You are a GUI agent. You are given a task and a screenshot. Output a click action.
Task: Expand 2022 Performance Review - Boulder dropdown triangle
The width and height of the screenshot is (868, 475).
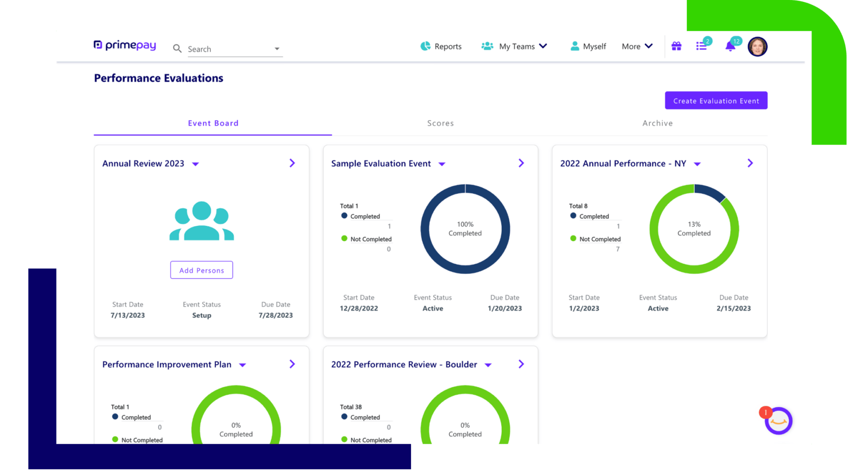click(488, 365)
